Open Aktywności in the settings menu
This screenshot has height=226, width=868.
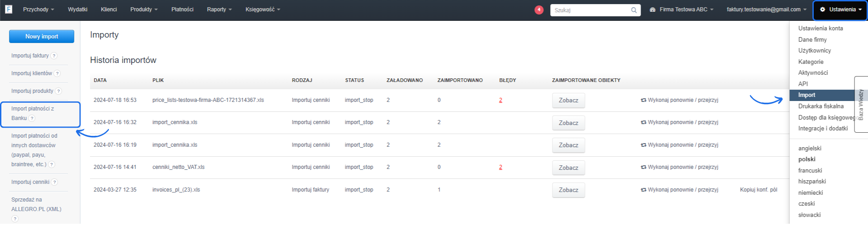pos(813,72)
